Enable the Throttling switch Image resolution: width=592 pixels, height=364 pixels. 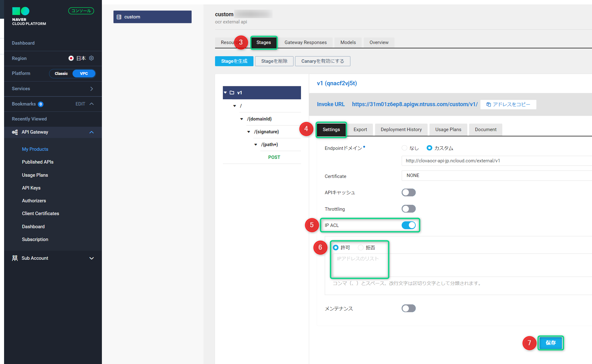(x=408, y=209)
